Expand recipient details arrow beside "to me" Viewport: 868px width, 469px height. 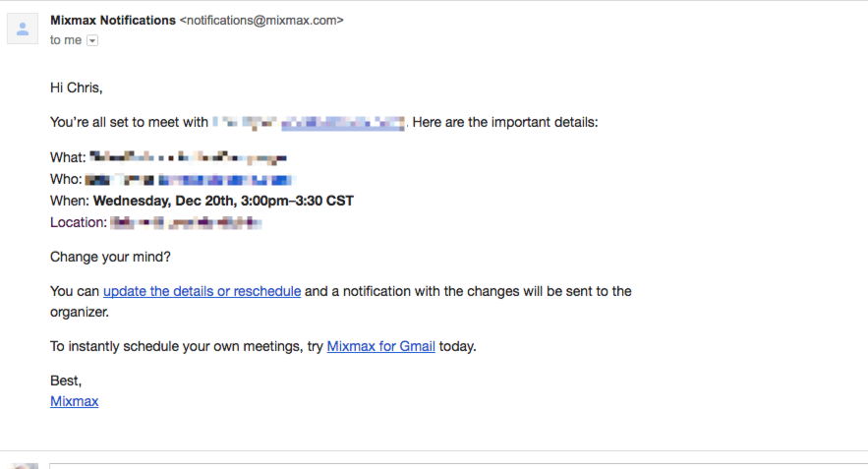point(92,40)
